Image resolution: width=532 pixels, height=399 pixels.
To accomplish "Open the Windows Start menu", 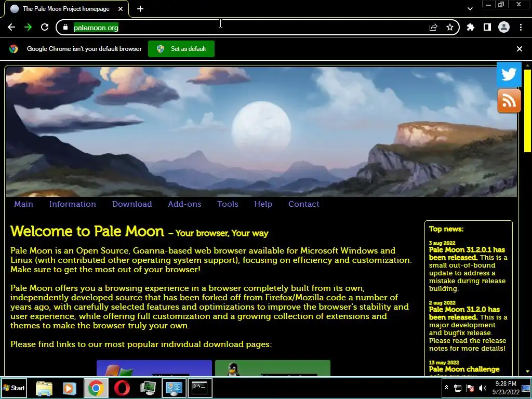I will point(14,388).
